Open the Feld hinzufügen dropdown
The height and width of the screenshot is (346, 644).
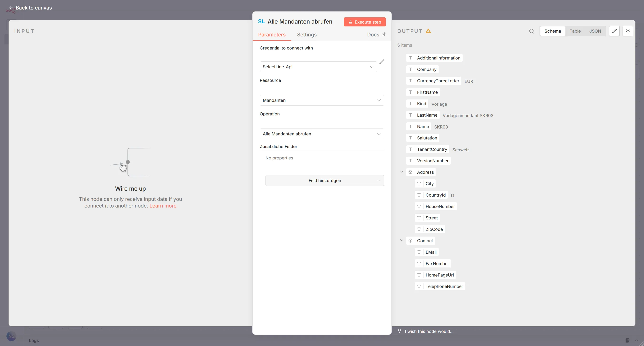click(x=324, y=180)
